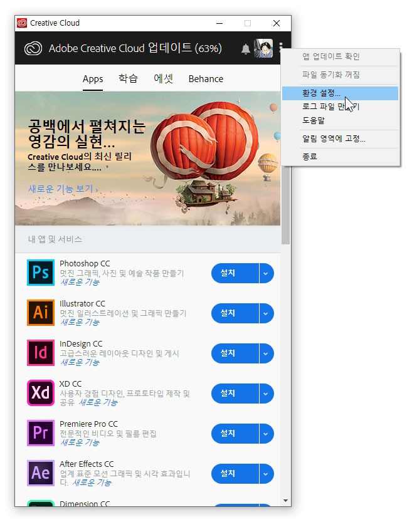
Task: Click the Creative Cloud logo in header
Action: pos(33,48)
